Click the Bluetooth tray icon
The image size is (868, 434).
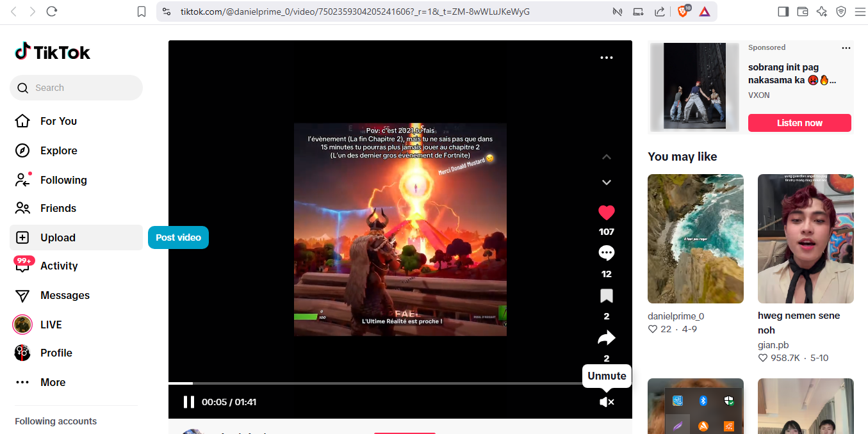pyautogui.click(x=703, y=401)
